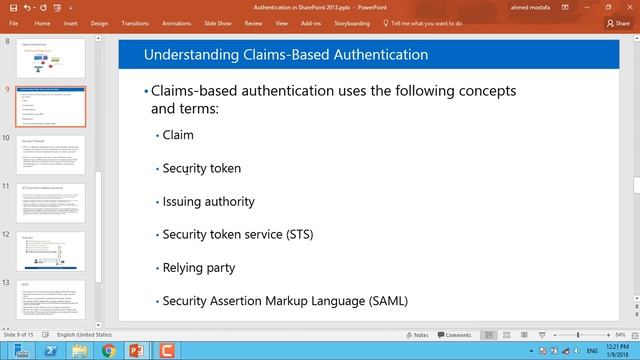This screenshot has width=640, height=360.
Task: Select slide 13 thumbnail
Action: click(51, 300)
